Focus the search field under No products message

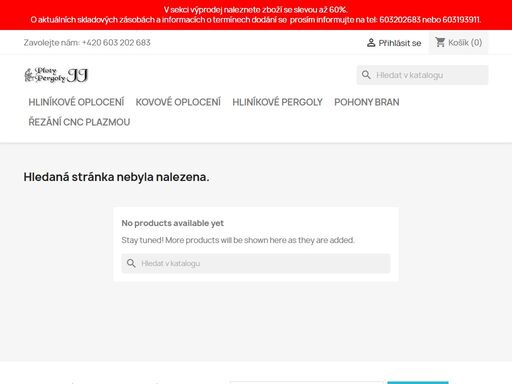click(x=256, y=263)
